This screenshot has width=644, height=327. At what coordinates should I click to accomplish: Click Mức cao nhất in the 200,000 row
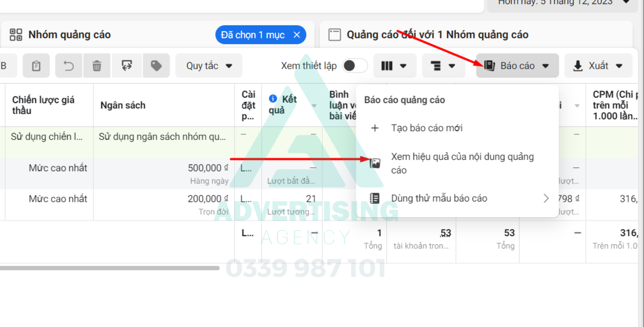tap(58, 199)
